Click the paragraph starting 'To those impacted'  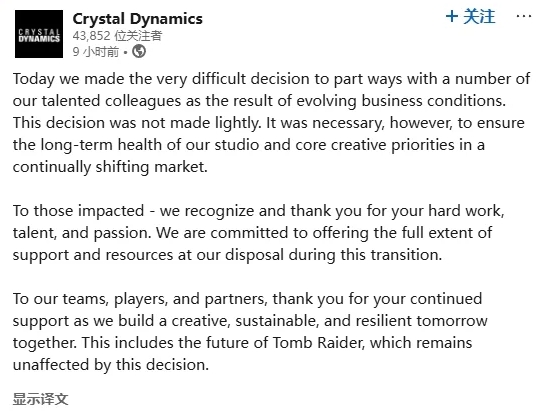coord(258,233)
